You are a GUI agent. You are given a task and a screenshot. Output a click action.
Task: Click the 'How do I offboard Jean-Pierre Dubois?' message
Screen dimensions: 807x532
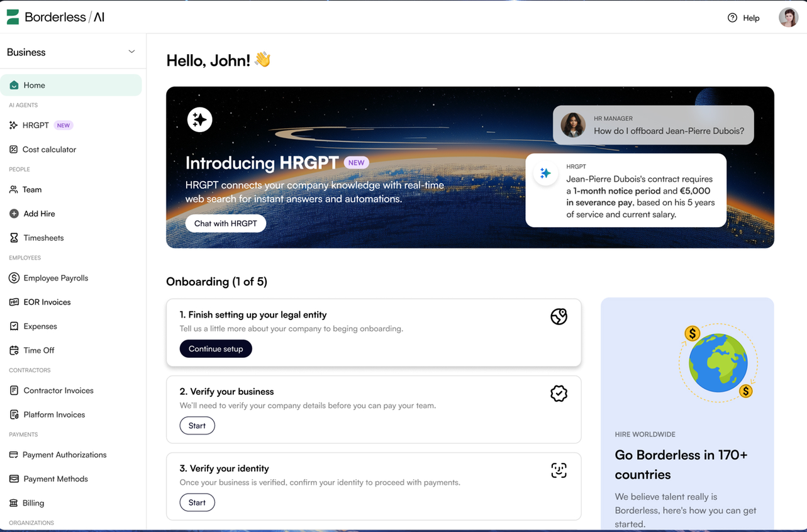[669, 131]
